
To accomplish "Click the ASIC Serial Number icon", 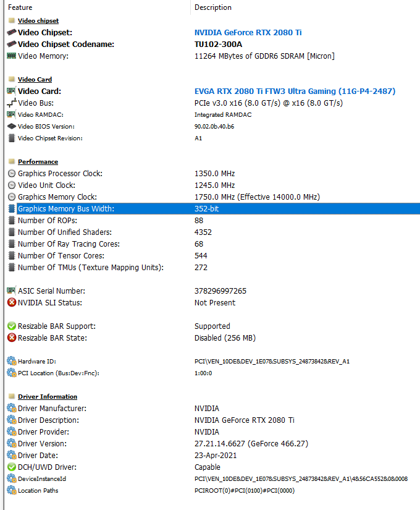I will [x=11, y=291].
